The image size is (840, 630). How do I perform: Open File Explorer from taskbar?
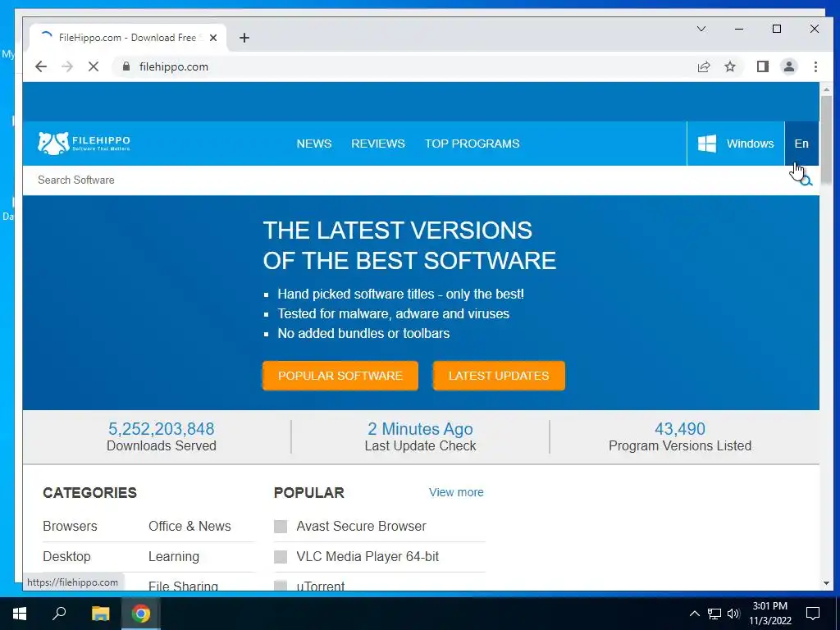coord(100,614)
